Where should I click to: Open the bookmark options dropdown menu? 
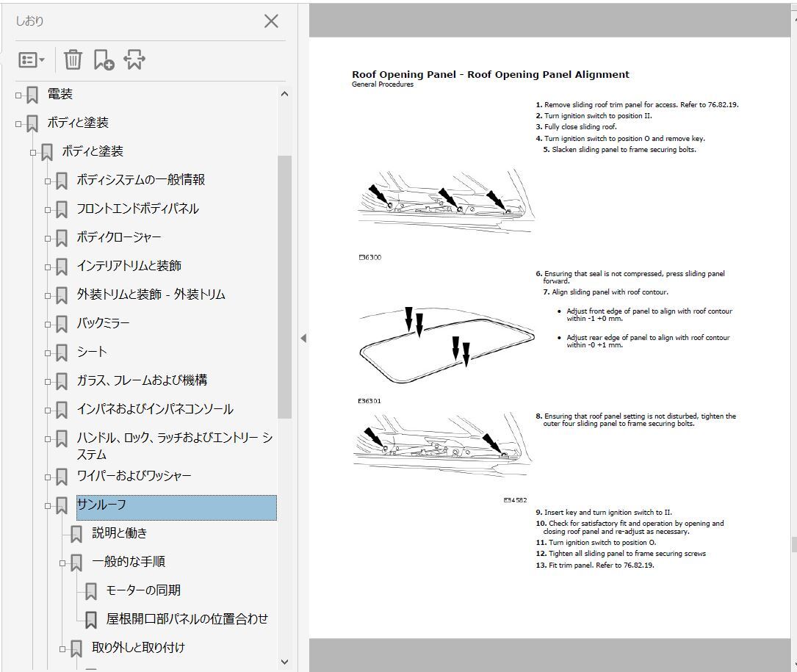[x=32, y=60]
